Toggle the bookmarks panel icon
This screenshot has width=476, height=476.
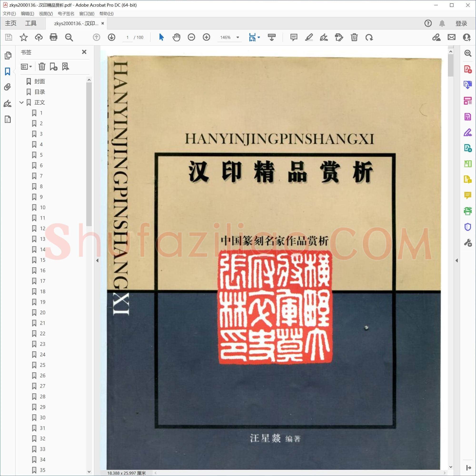tap(8, 71)
